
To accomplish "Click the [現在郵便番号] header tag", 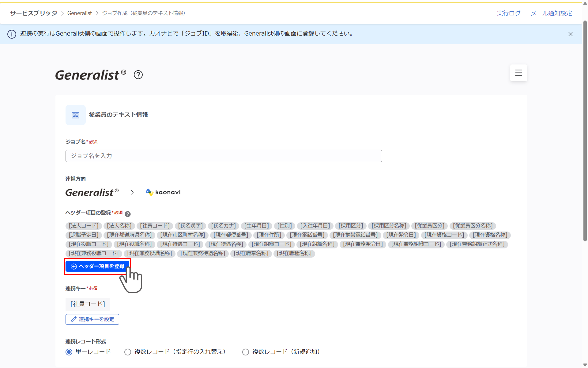I will coord(231,235).
